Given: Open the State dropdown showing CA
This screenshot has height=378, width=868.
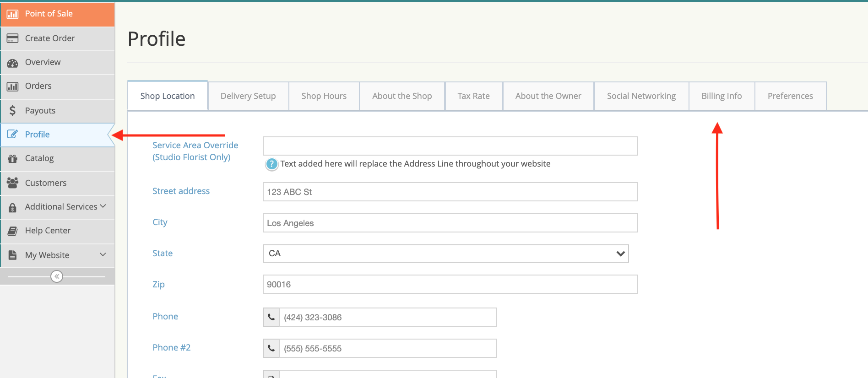Looking at the screenshot, I should point(445,254).
